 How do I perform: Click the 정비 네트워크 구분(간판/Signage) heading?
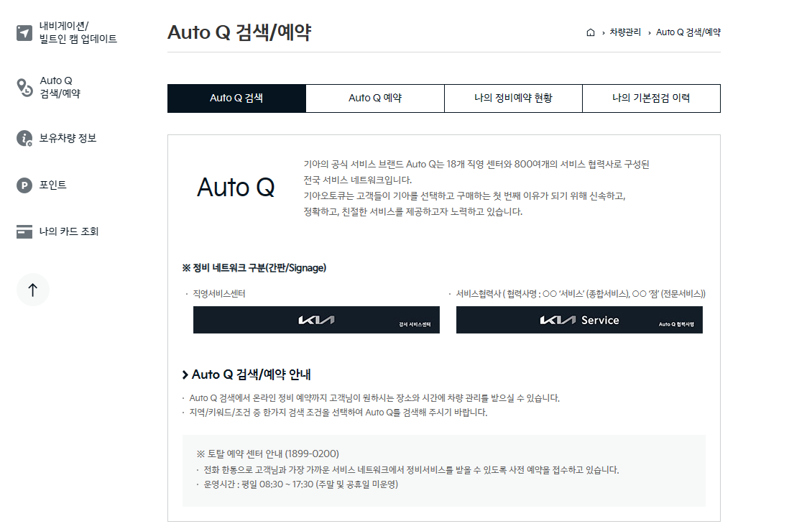coord(254,268)
